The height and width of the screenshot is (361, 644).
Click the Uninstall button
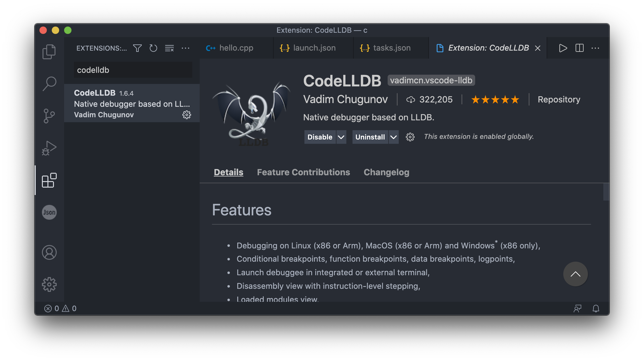tap(370, 137)
